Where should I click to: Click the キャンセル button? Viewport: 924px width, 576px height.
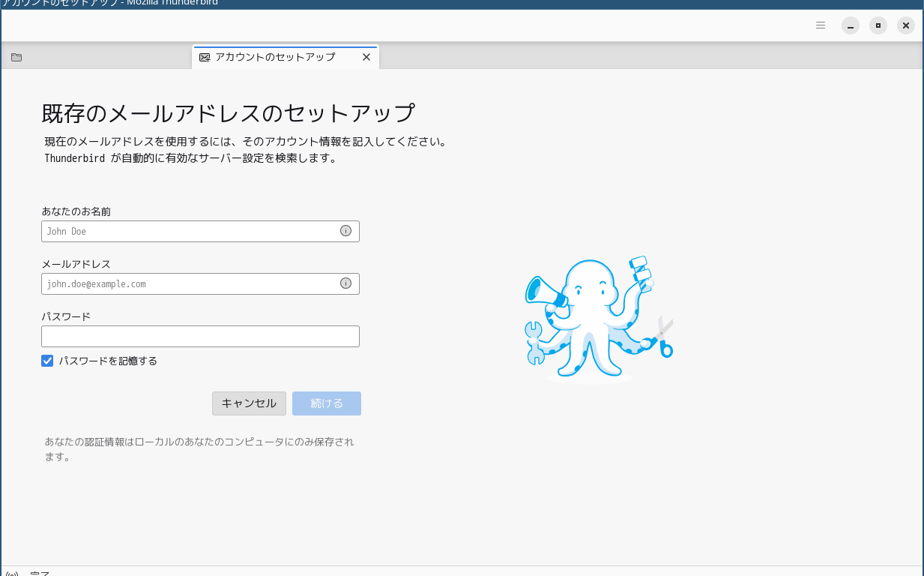pyautogui.click(x=249, y=403)
